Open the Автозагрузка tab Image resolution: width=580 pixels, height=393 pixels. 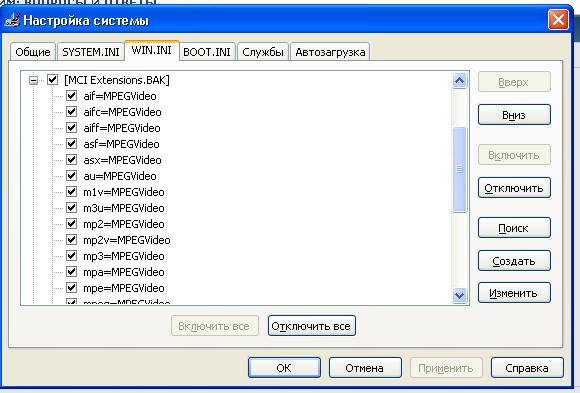(x=330, y=52)
